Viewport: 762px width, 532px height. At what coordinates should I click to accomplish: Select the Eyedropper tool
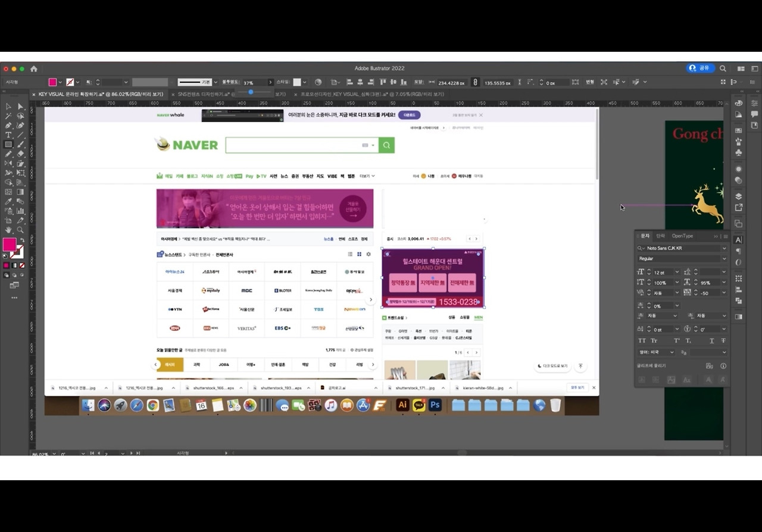click(8, 202)
